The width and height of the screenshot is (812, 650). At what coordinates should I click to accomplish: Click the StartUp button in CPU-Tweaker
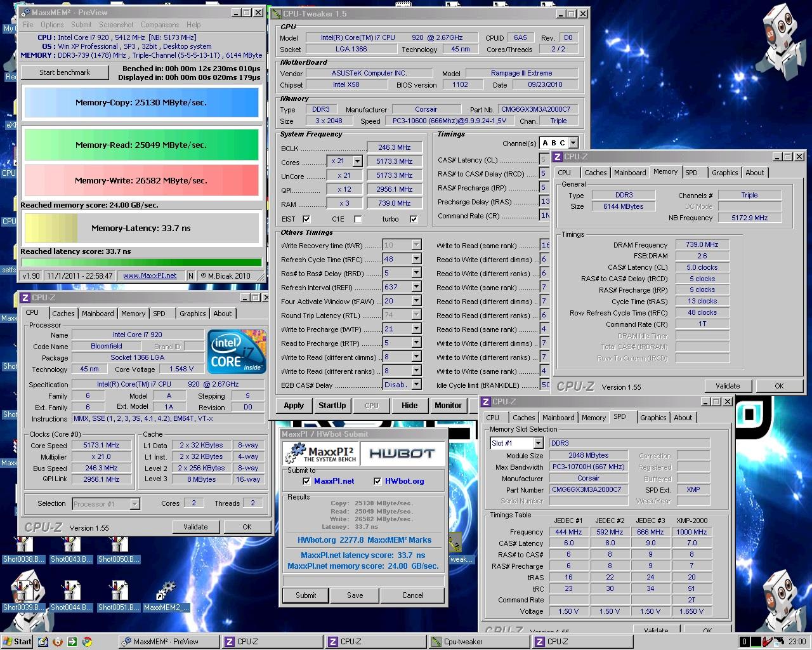pyautogui.click(x=332, y=406)
